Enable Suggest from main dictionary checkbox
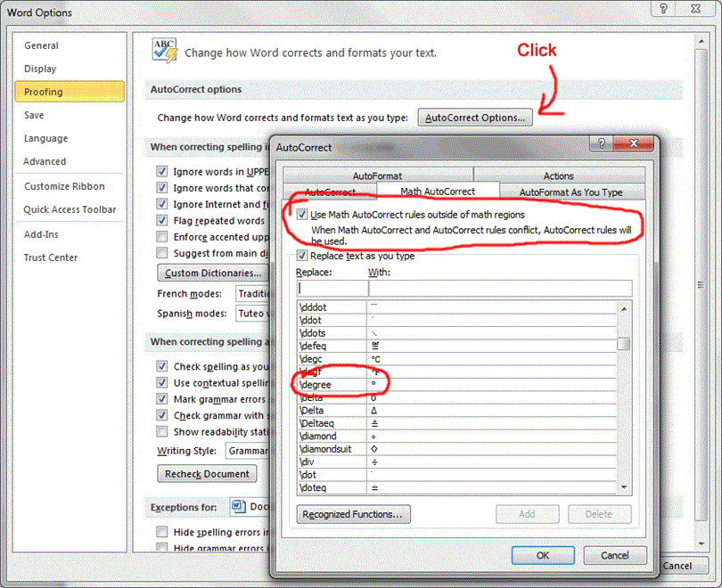Image resolution: width=722 pixels, height=588 pixels. point(161,253)
